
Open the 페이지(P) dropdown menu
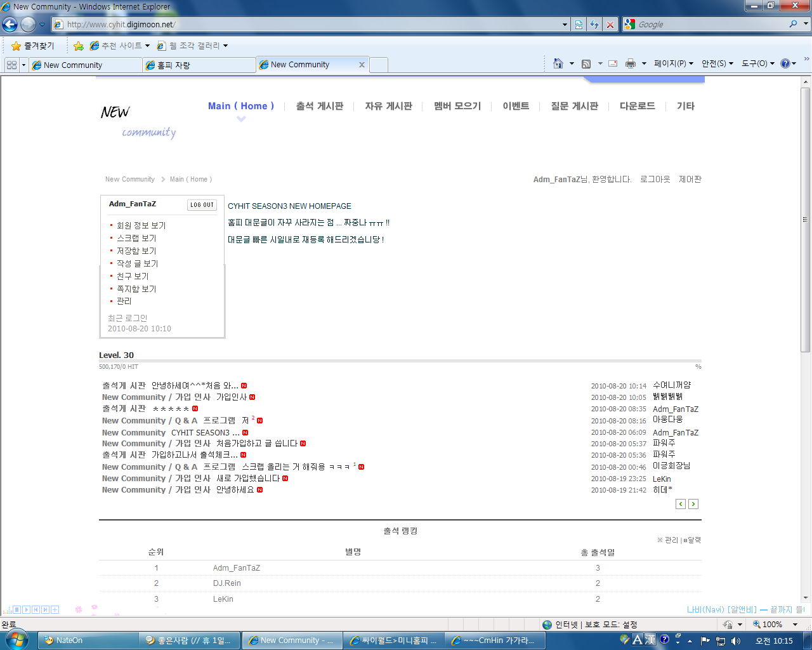tap(673, 63)
